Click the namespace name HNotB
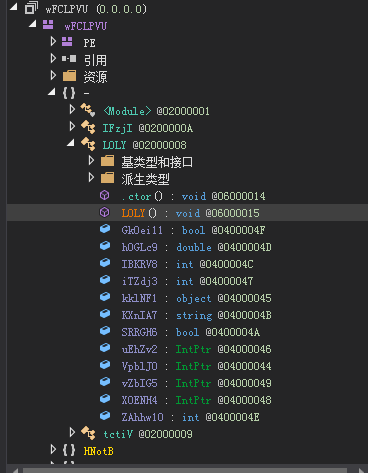Image resolution: width=368 pixels, height=473 pixels. [99, 451]
